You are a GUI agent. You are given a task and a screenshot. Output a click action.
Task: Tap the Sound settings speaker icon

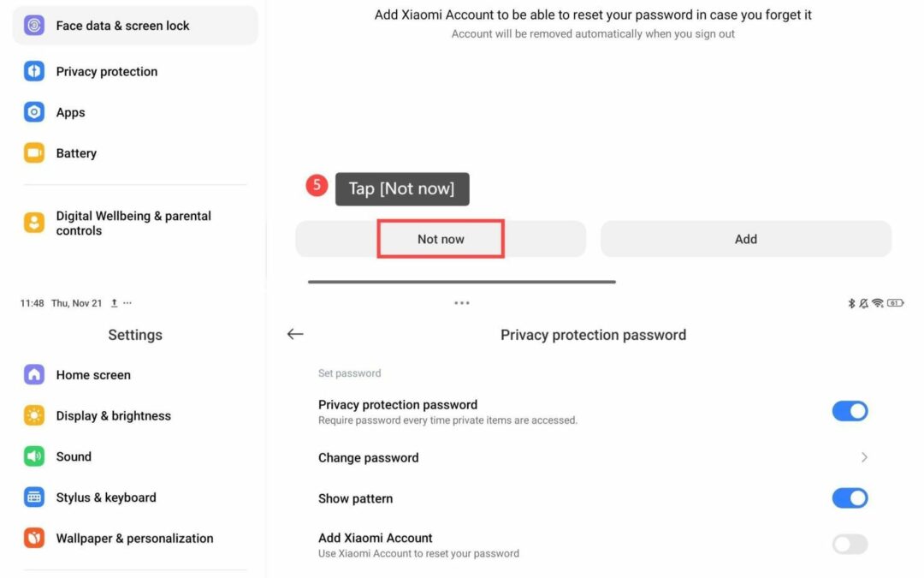coord(33,456)
